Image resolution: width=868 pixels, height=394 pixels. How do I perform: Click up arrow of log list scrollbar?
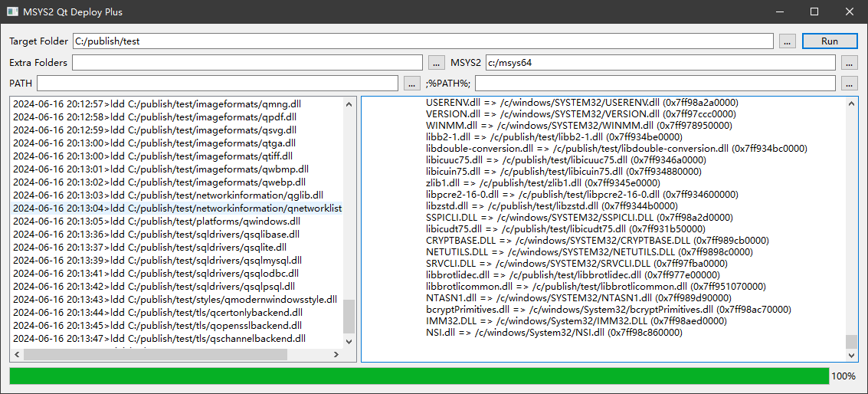pos(349,103)
